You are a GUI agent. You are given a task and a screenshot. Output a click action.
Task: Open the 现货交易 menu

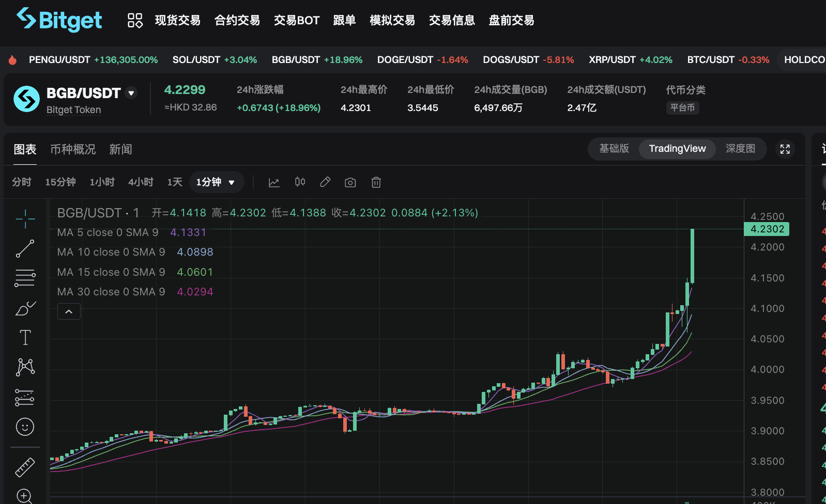(177, 20)
